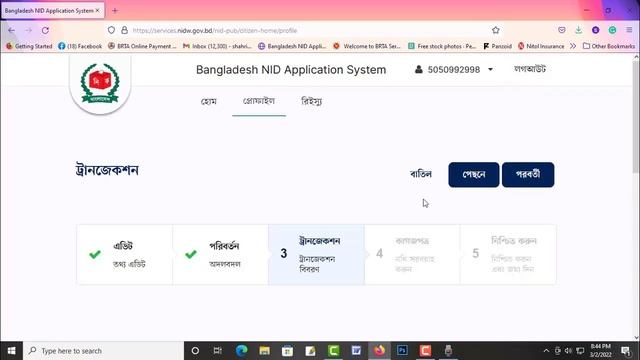Switch to the হোম tab
Screen dimensions: 640x360
(209, 101)
